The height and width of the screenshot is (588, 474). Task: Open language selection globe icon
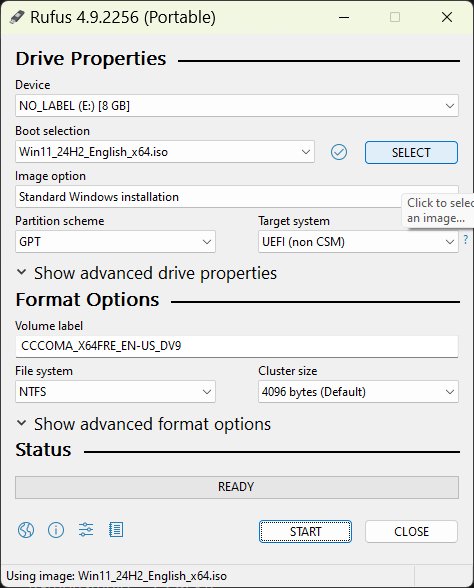coord(26,530)
